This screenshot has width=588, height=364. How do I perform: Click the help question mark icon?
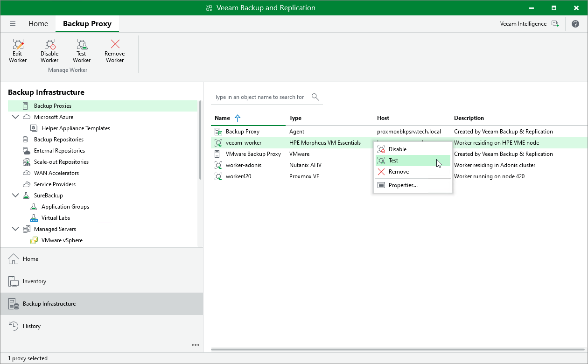[575, 24]
